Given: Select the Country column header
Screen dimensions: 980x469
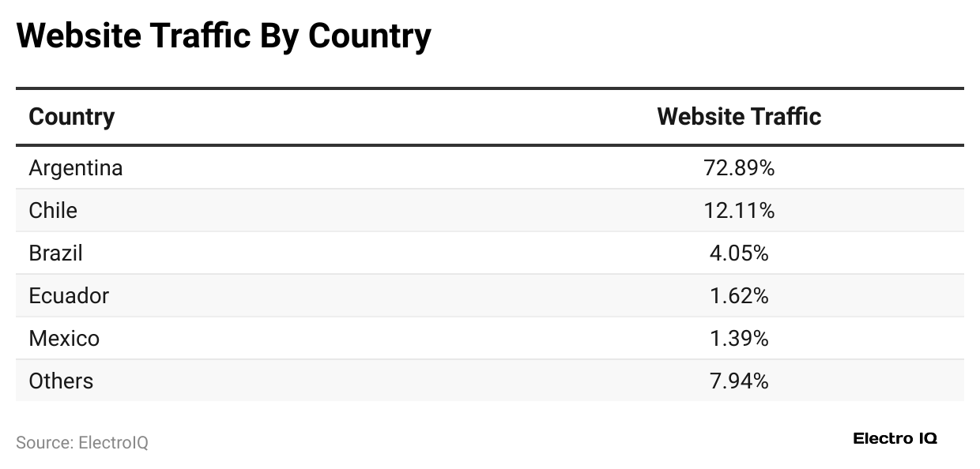Looking at the screenshot, I should pyautogui.click(x=72, y=117).
